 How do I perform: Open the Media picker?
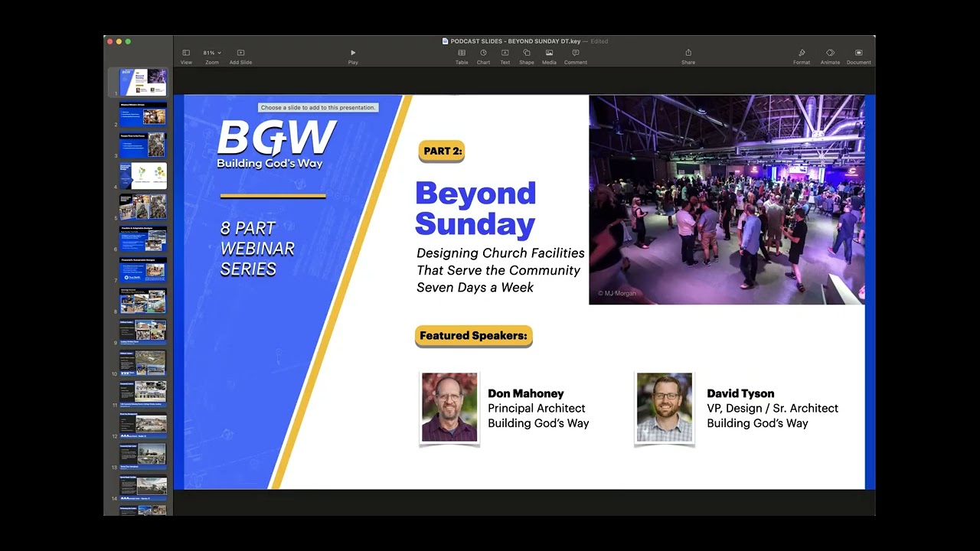pyautogui.click(x=549, y=56)
